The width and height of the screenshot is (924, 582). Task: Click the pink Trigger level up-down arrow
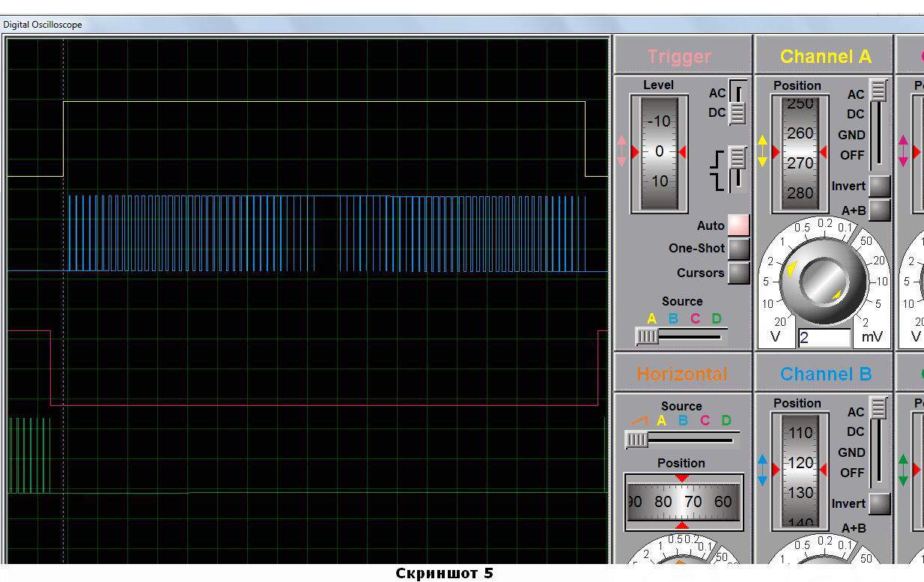(621, 151)
